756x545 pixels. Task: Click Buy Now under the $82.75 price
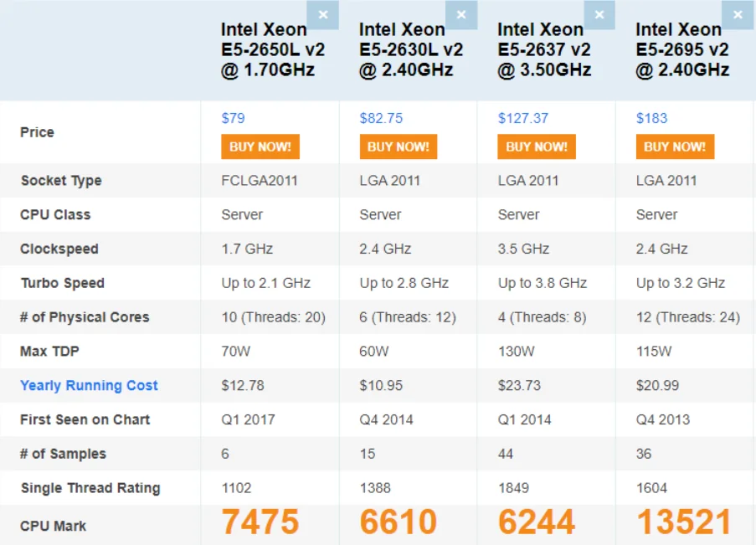399,147
